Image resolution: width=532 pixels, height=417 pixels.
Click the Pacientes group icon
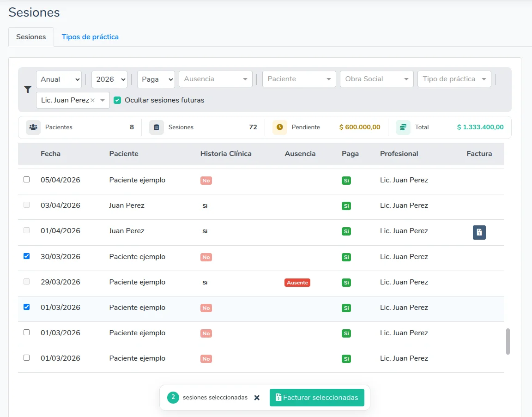33,127
